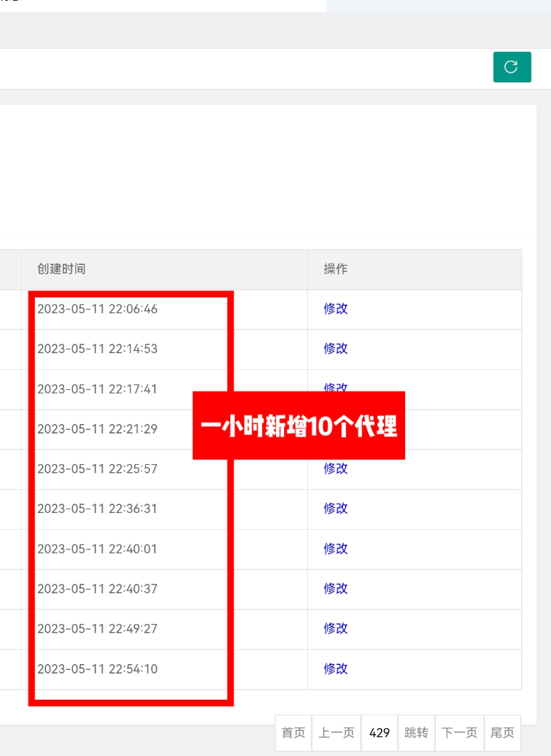This screenshot has width=551, height=756.
Task: Select timestamp 2023-05-11 22:36:31
Action: 97,509
